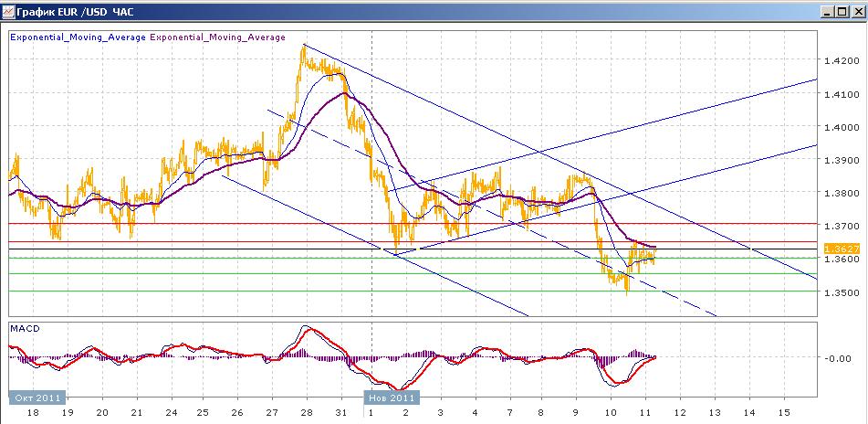Image resolution: width=868 pixels, height=424 pixels.
Task: Click date 31 on the time axis
Action: [x=341, y=413]
